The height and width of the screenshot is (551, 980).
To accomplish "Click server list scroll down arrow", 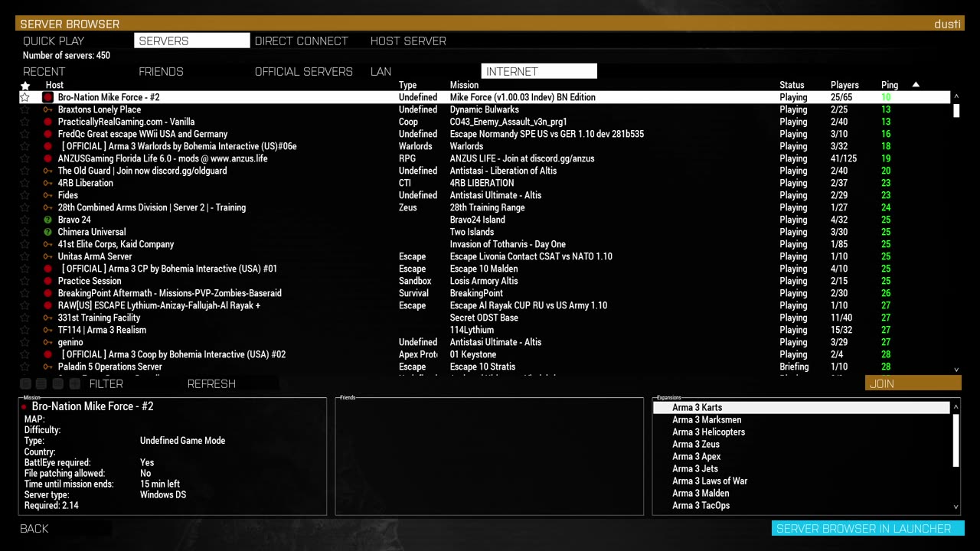I will tap(956, 370).
